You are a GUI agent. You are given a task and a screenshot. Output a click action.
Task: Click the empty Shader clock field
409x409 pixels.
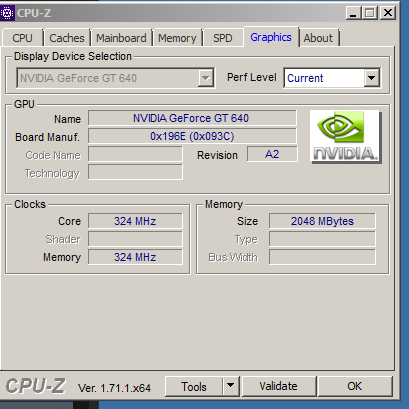(x=135, y=239)
